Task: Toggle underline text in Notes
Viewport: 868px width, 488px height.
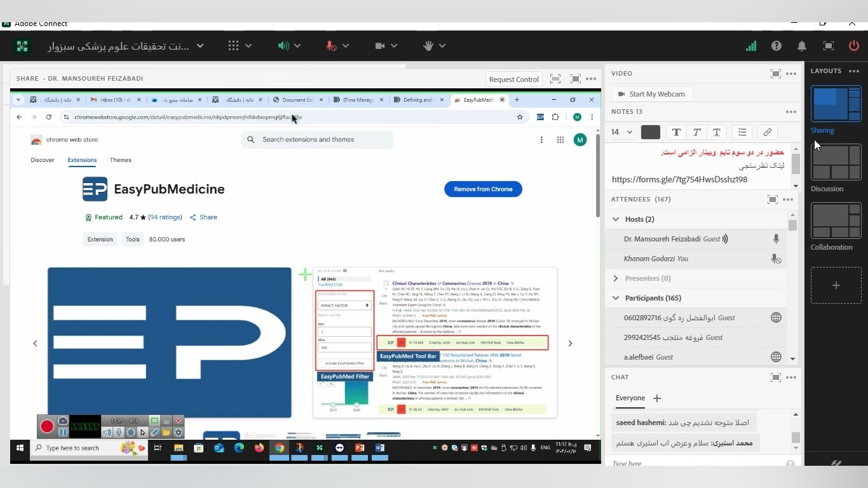Action: [x=717, y=132]
